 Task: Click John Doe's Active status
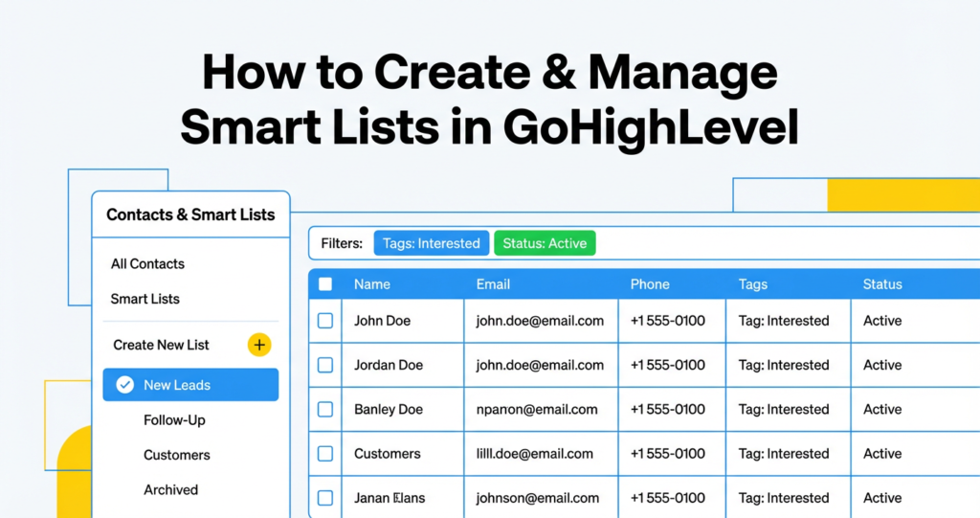882,321
